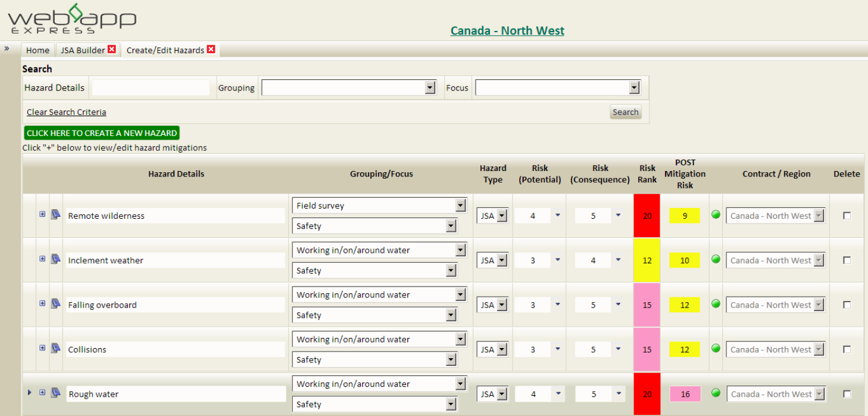Click green status indicator for Falling overboard
Image resolution: width=868 pixels, height=416 pixels.
coord(716,304)
